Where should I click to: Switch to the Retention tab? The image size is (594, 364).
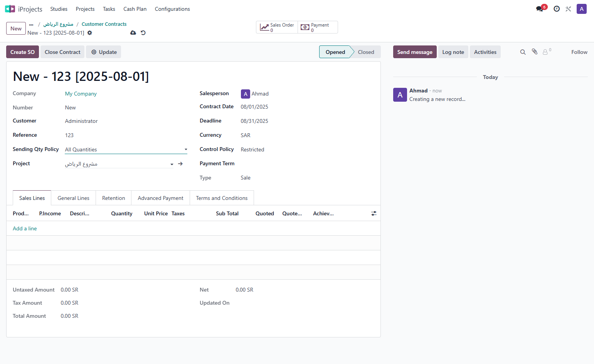tap(114, 198)
